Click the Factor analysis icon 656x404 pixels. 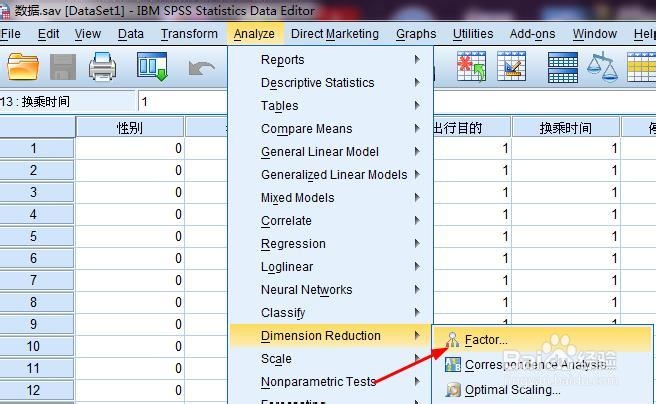(452, 340)
